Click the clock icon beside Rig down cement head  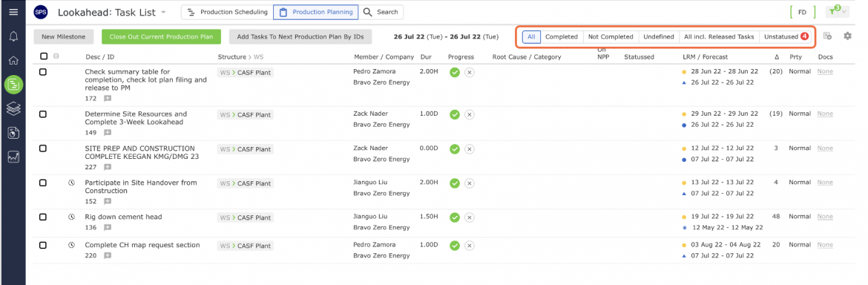tap(71, 217)
